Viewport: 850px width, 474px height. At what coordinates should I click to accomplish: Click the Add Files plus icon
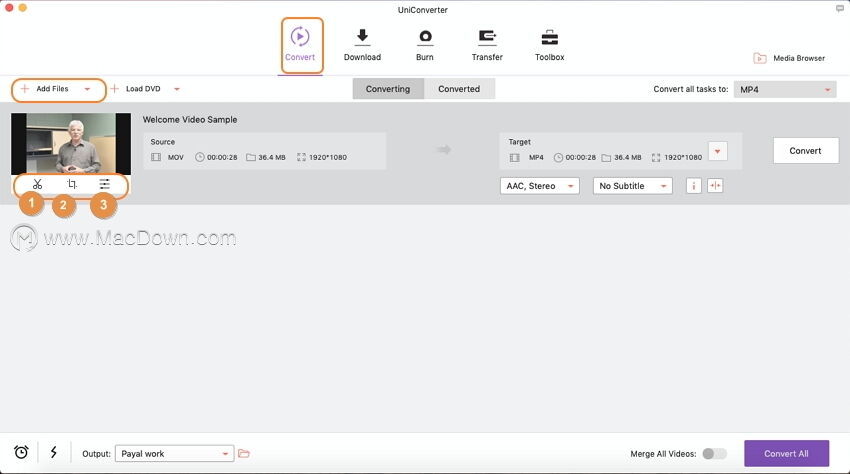[25, 88]
